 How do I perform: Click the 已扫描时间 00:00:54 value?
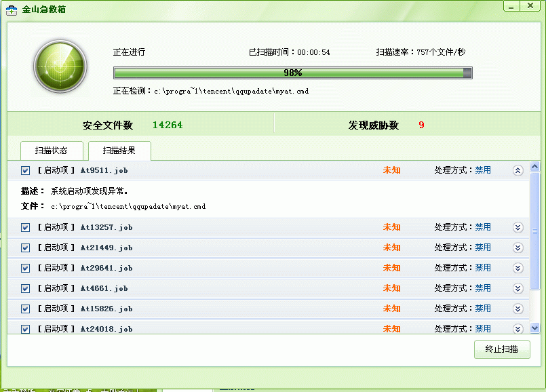(x=313, y=53)
